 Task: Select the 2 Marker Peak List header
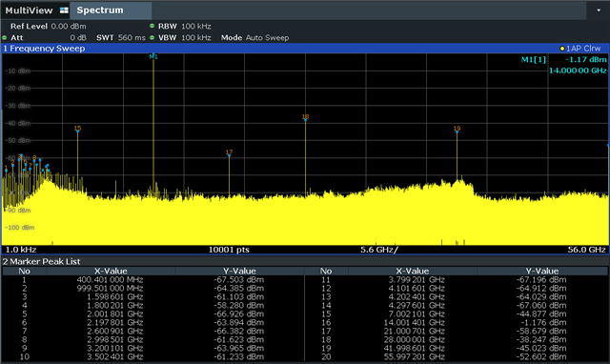[x=42, y=261]
